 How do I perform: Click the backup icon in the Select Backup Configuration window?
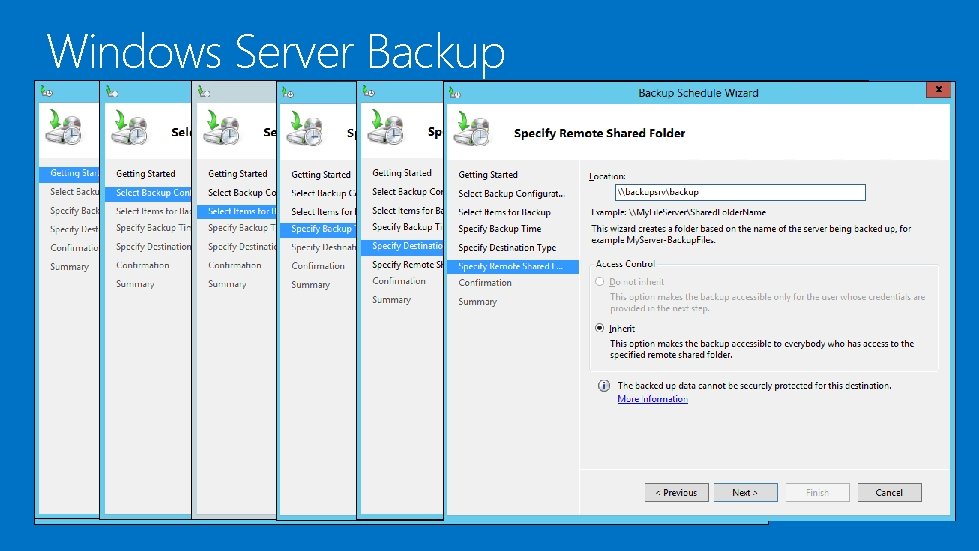click(129, 128)
